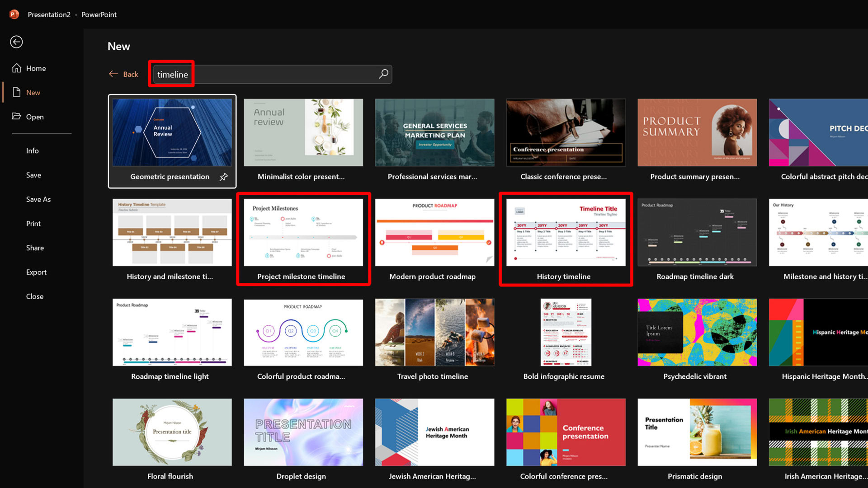
Task: Click the circular back arrow icon
Action: [16, 42]
